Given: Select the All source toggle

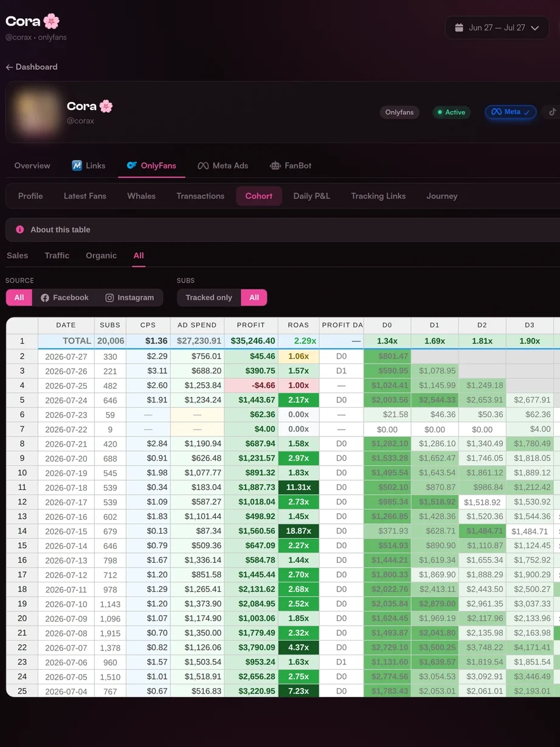Looking at the screenshot, I should (x=19, y=297).
